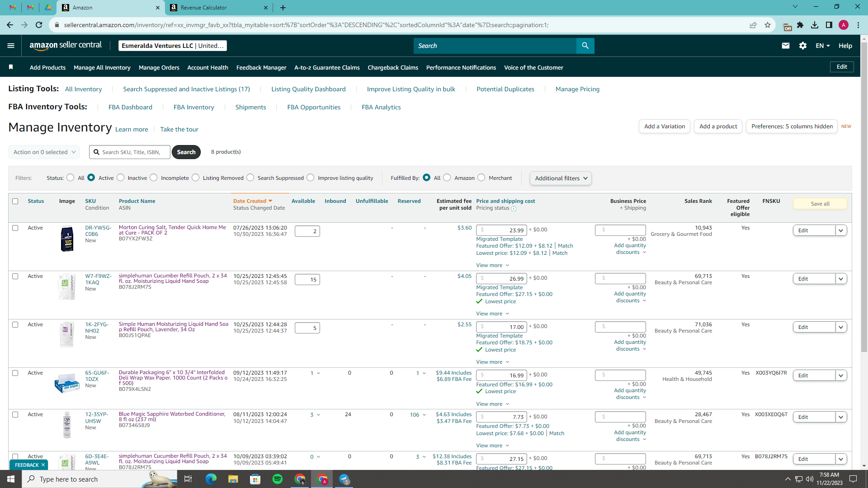868x488 pixels.
Task: Open the settings gear icon
Action: [x=803, y=46]
